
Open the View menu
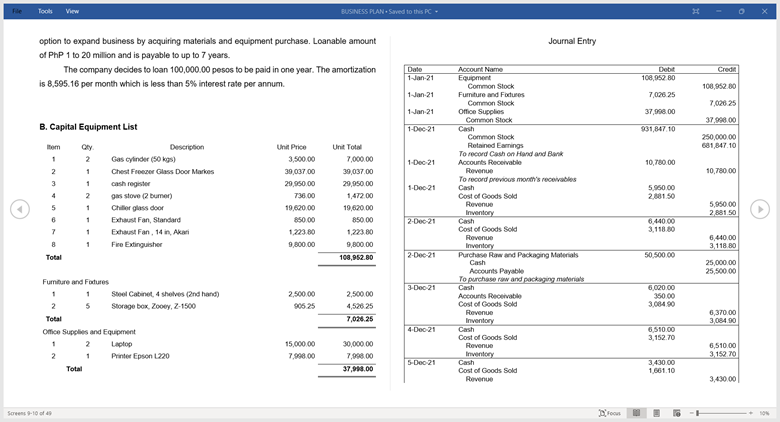(72, 11)
